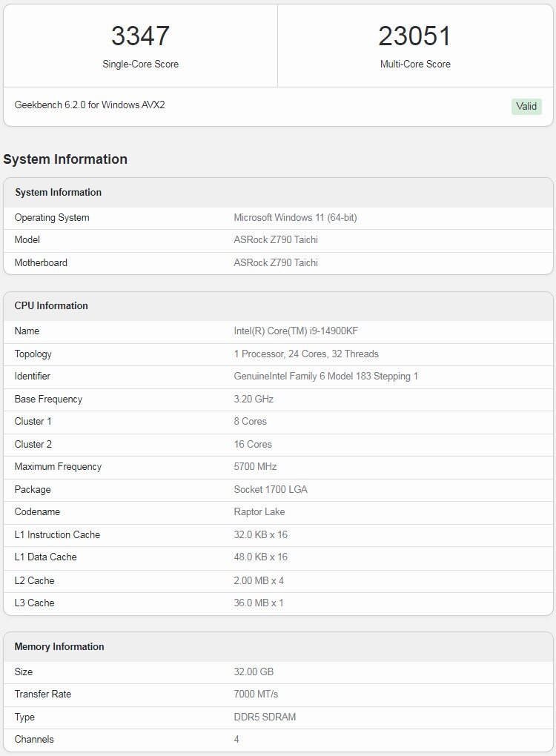Click the Channels row label
This screenshot has width=556, height=756.
tap(34, 739)
